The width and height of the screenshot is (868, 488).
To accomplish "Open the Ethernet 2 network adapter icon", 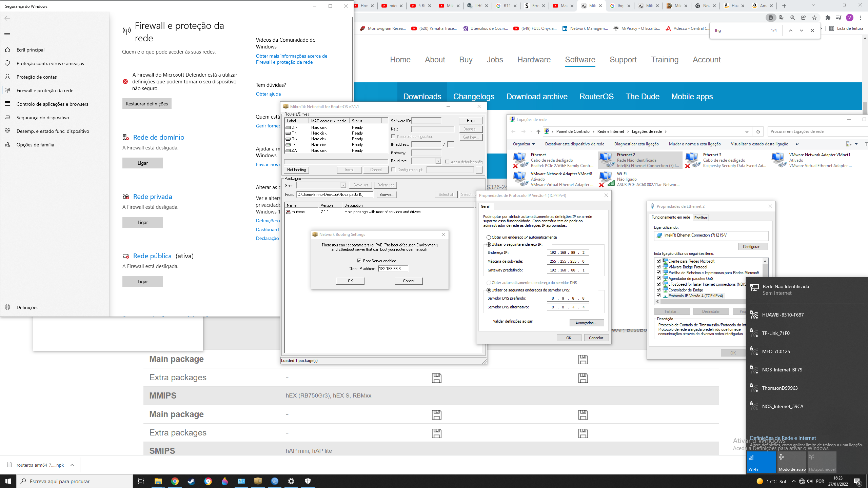I will (x=606, y=160).
